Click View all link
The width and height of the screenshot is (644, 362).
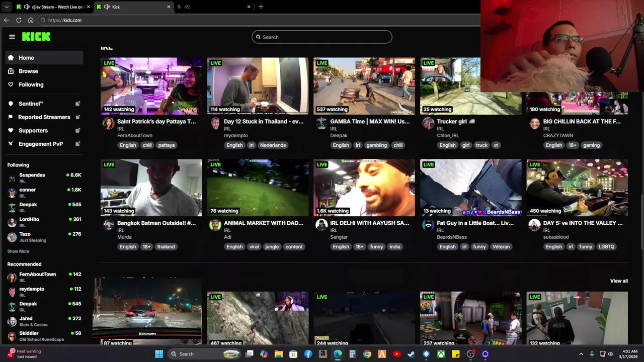click(619, 281)
